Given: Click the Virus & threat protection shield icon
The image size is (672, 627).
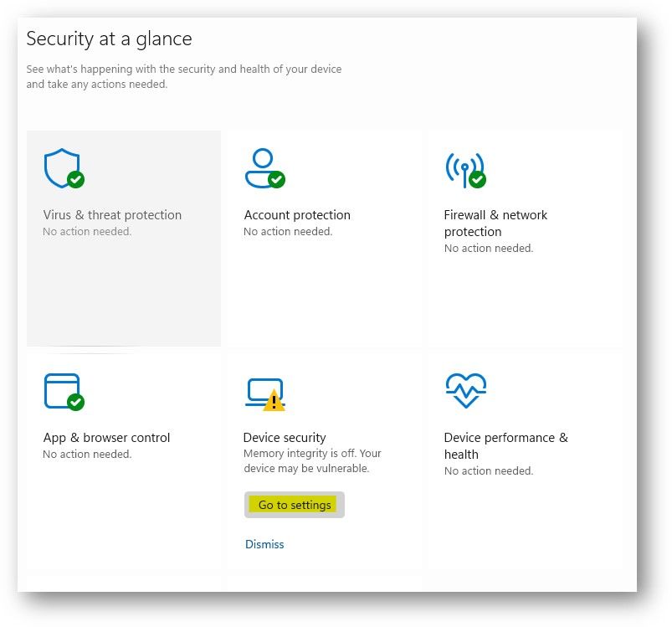Looking at the screenshot, I should pyautogui.click(x=62, y=167).
